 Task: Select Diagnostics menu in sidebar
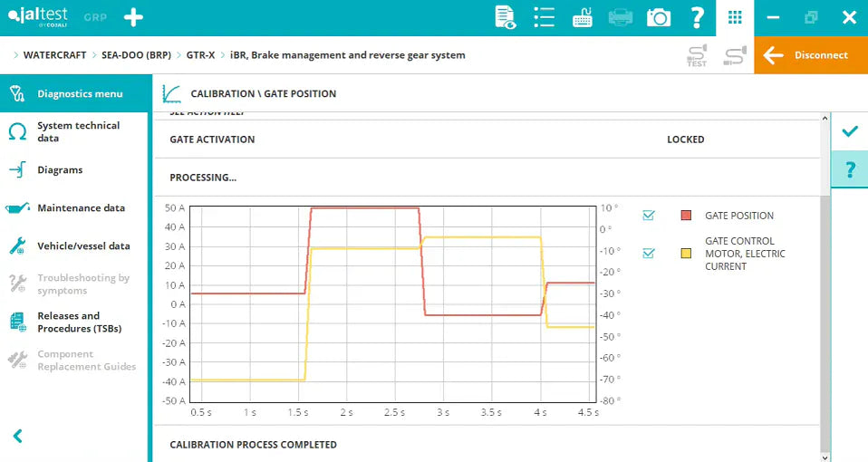75,93
